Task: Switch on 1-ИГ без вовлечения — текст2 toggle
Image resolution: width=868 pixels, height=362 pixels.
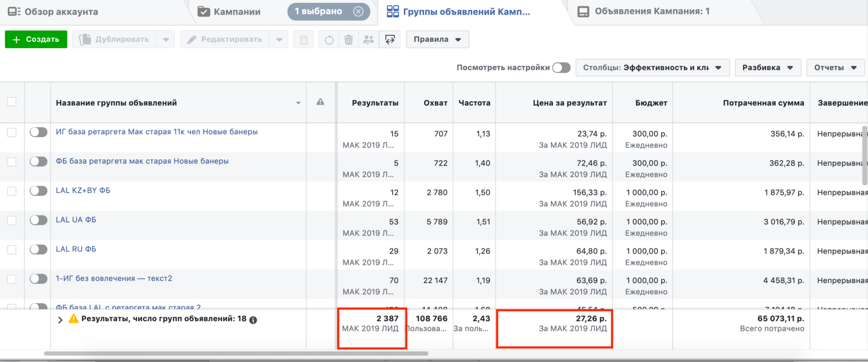Action: (x=38, y=279)
